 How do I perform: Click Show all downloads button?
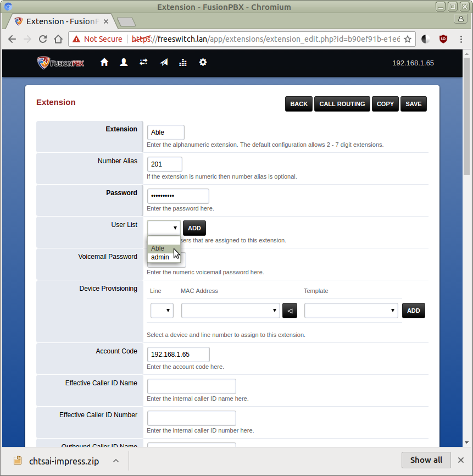coord(426,461)
